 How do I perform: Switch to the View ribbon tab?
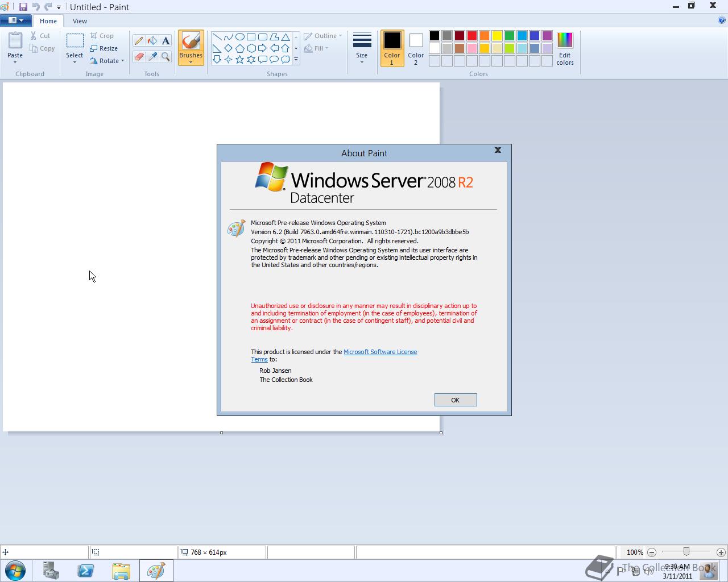(x=80, y=21)
